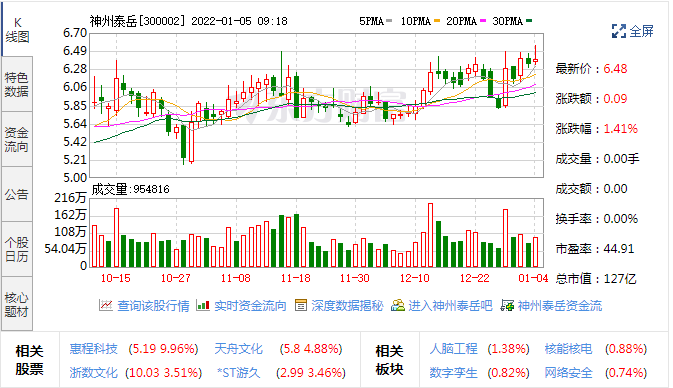Switch to the K线图 tab
The height and width of the screenshot is (388, 673).
point(17,30)
